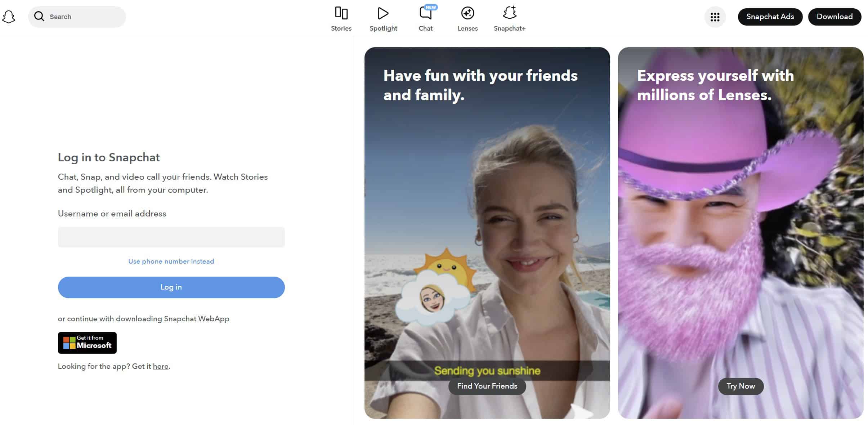The width and height of the screenshot is (868, 425).
Task: Click Find Your Friends
Action: [x=487, y=386]
